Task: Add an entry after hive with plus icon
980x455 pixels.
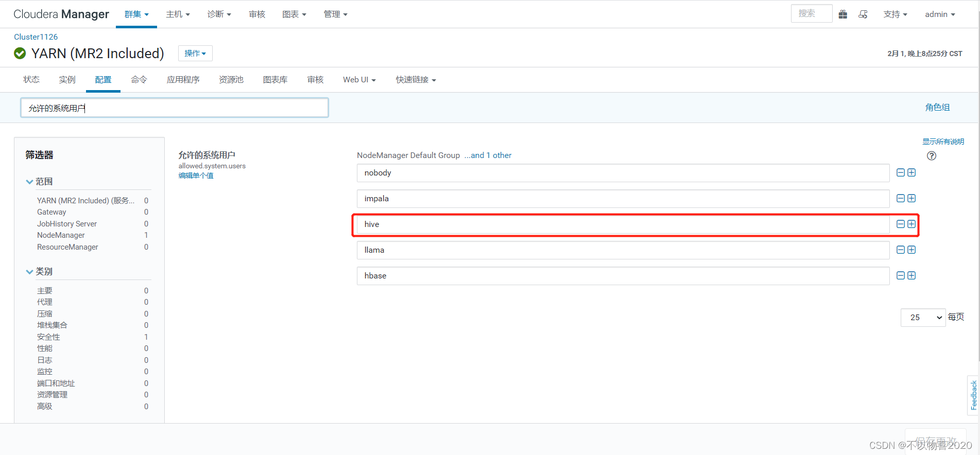Action: (x=912, y=224)
